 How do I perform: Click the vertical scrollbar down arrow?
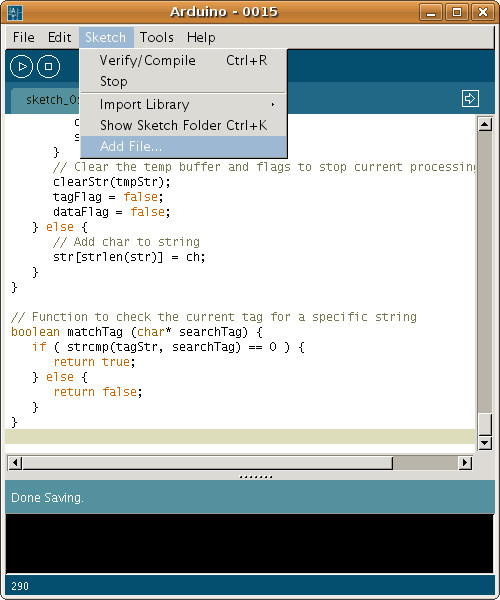coord(485,443)
